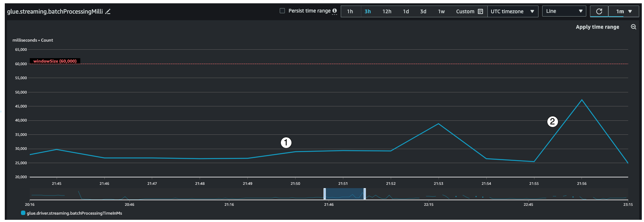
Task: Open the Custom time range picker
Action: [465, 11]
